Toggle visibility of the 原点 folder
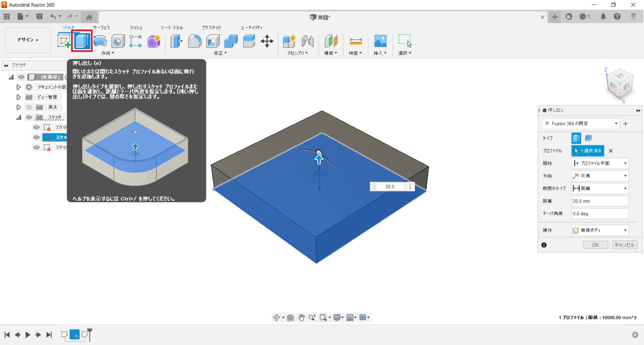 pos(29,107)
